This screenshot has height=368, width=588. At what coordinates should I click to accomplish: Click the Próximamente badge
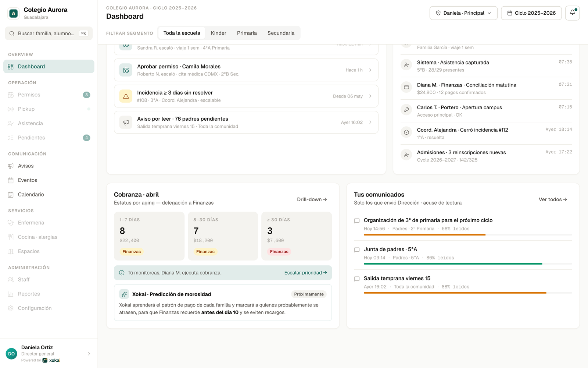coord(309,294)
